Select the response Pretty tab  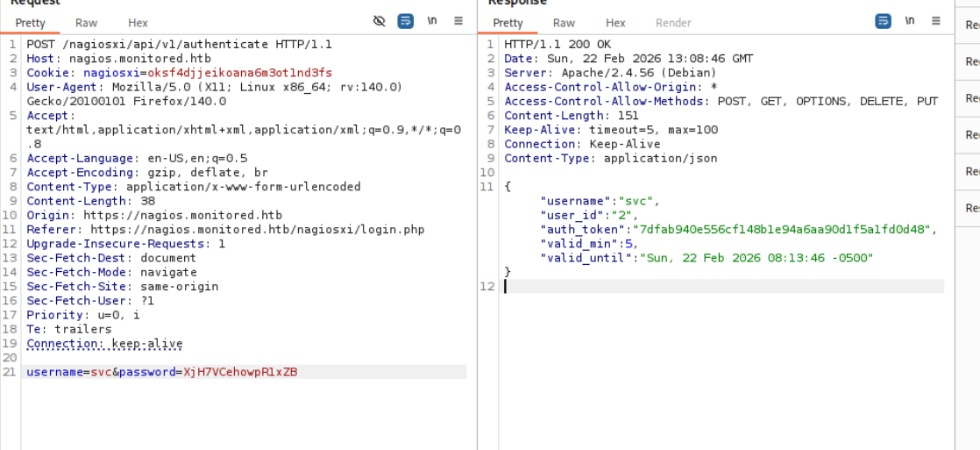tap(508, 23)
